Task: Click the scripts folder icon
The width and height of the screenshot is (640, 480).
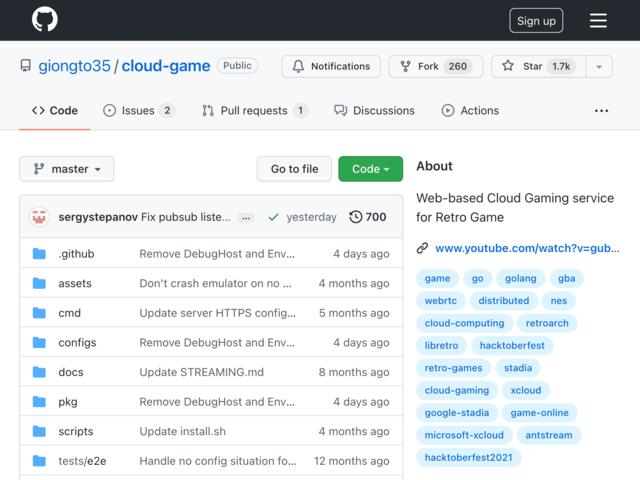Action: click(39, 431)
